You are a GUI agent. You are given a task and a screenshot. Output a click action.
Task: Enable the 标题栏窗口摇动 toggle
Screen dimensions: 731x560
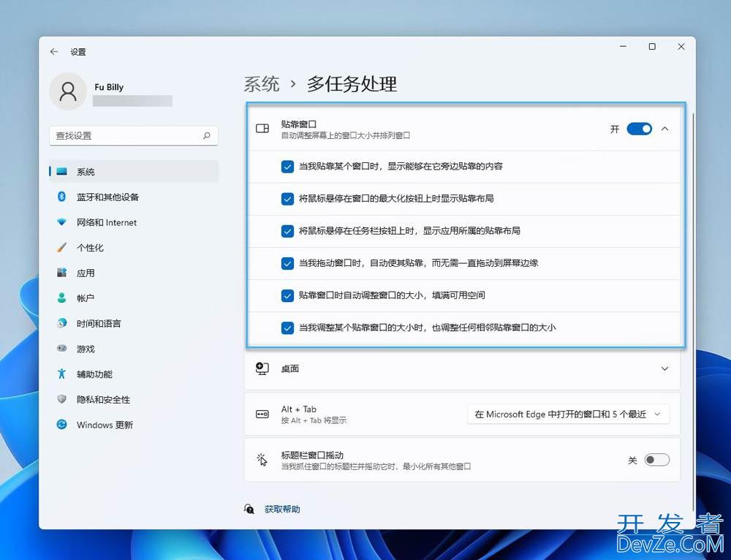(x=657, y=460)
